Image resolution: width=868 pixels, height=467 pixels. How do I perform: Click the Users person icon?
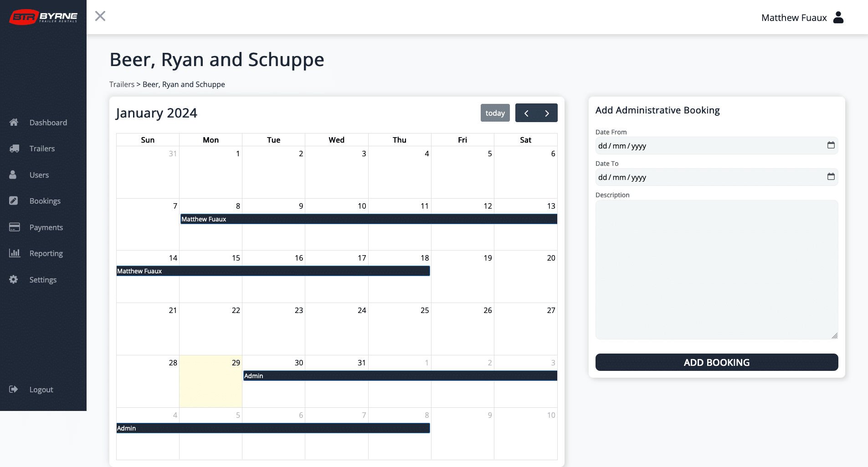pos(13,175)
